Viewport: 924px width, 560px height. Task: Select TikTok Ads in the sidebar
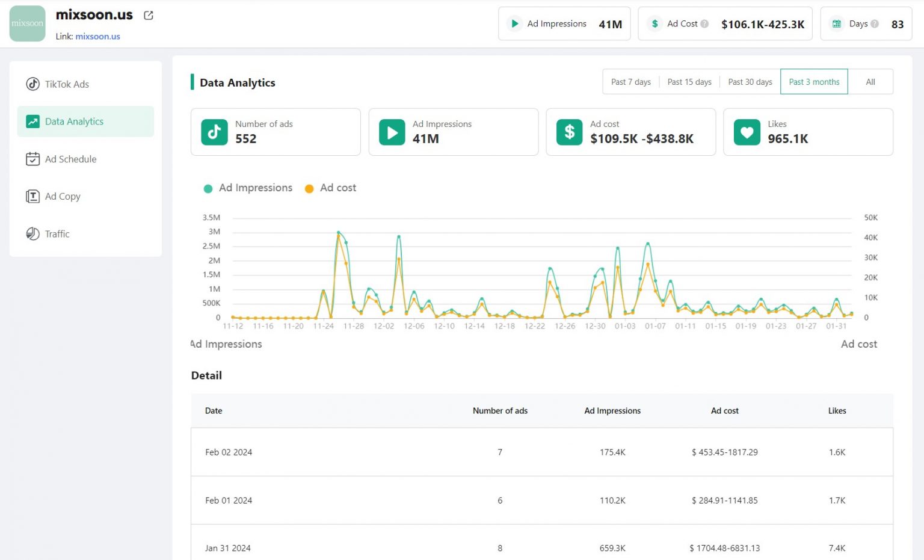point(66,84)
